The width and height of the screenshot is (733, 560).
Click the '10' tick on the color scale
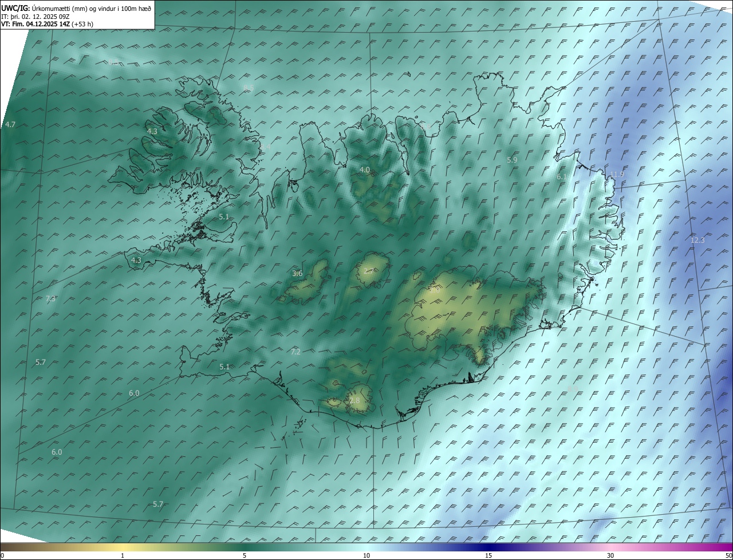point(366,555)
